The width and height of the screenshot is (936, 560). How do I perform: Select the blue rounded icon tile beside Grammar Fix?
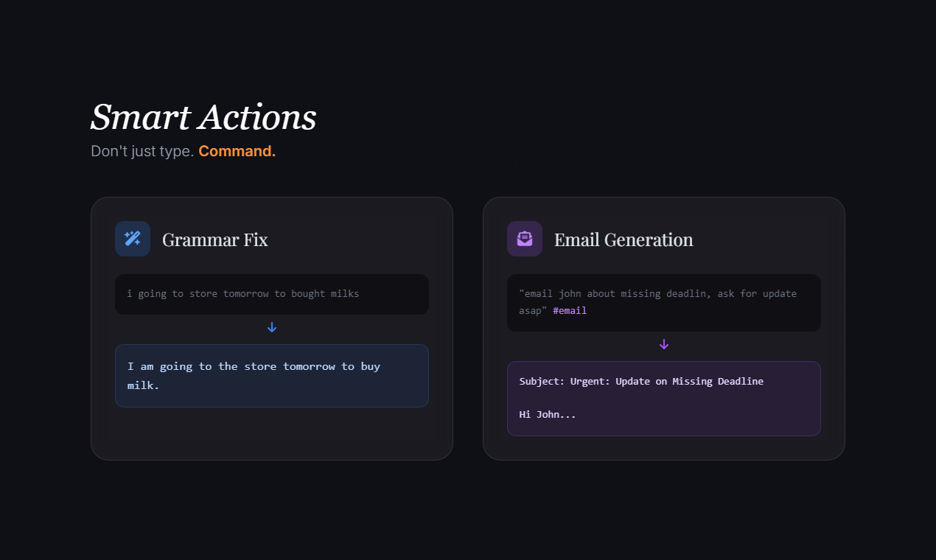[132, 238]
